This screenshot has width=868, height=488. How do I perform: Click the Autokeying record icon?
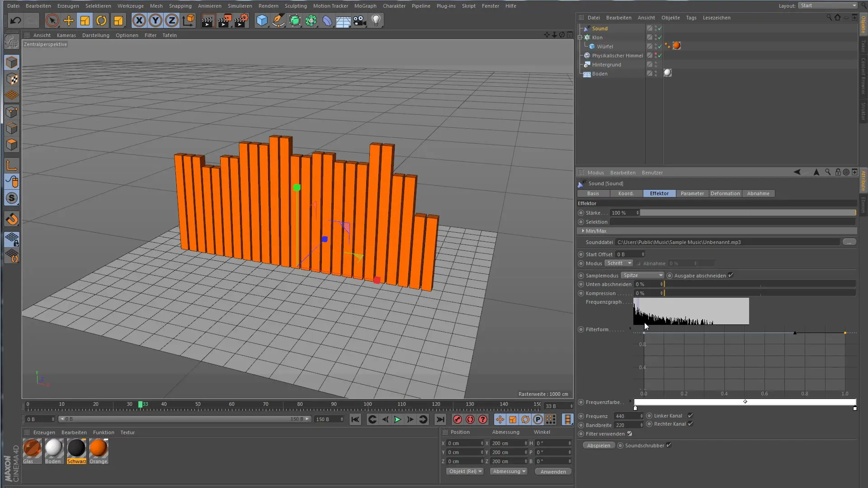470,419
